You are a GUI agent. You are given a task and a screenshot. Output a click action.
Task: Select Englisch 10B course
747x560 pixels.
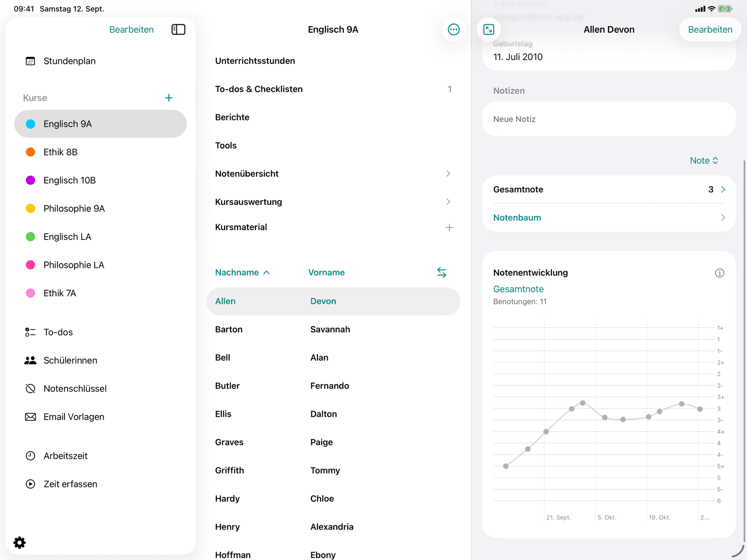(100, 180)
